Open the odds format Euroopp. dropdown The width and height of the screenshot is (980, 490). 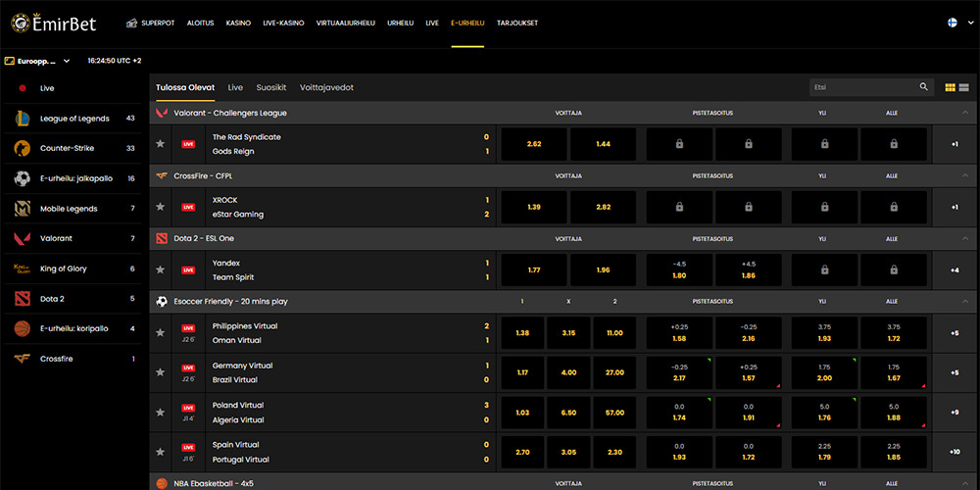pyautogui.click(x=37, y=61)
